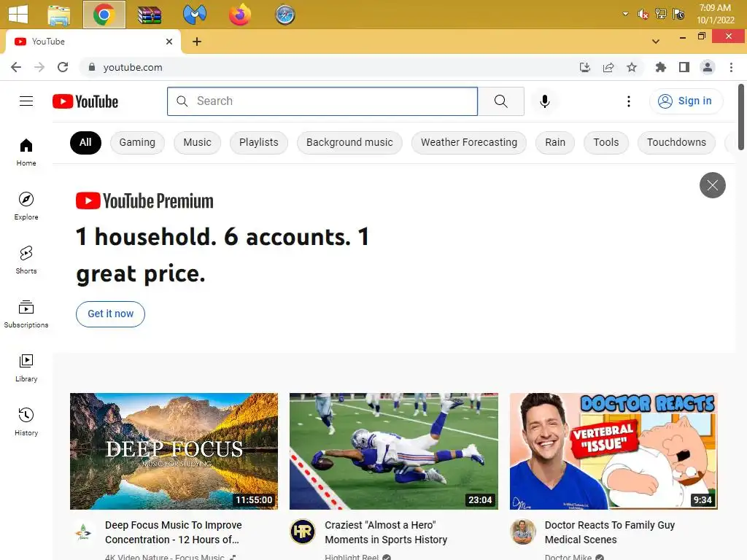Open the YouTube hamburger guide menu
The height and width of the screenshot is (560, 747).
26,101
